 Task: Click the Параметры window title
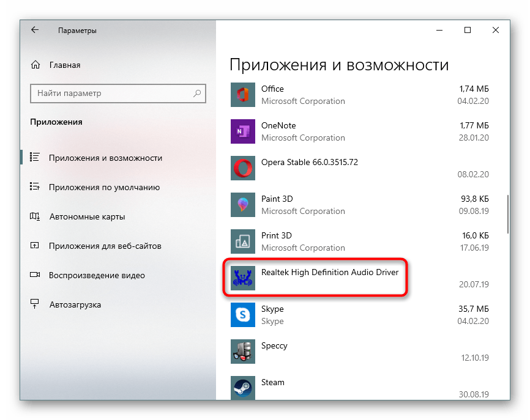(77, 31)
